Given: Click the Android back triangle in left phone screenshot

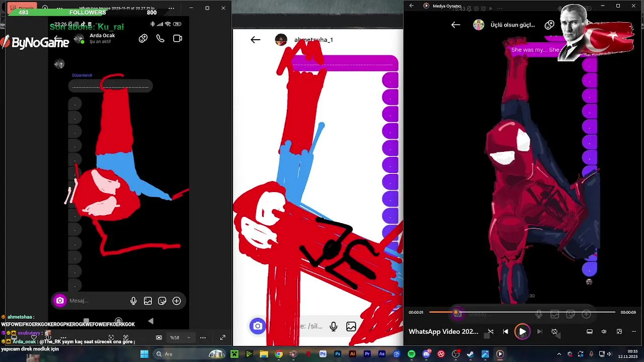Looking at the screenshot, I should [150, 321].
